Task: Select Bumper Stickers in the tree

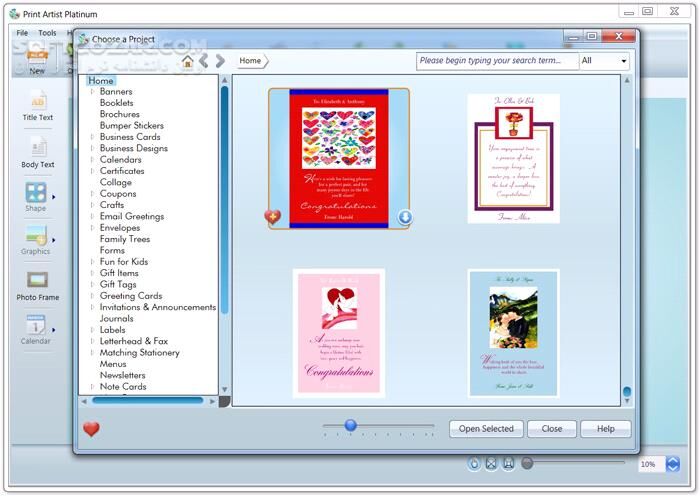Action: pos(132,125)
